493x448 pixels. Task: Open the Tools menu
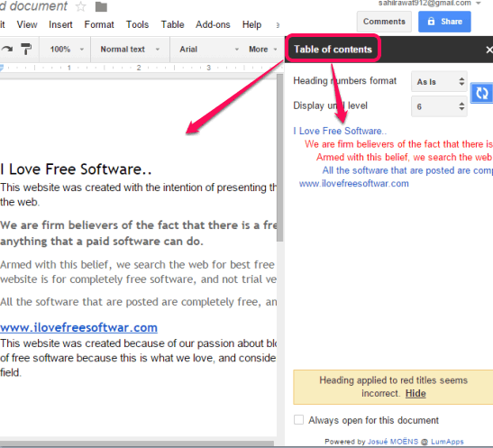coord(137,24)
